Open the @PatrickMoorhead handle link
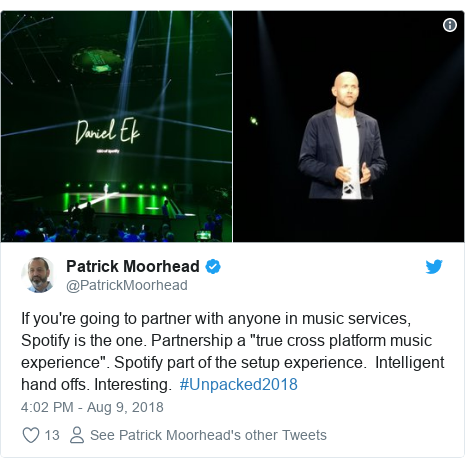This screenshot has height=468, width=465. click(x=127, y=285)
